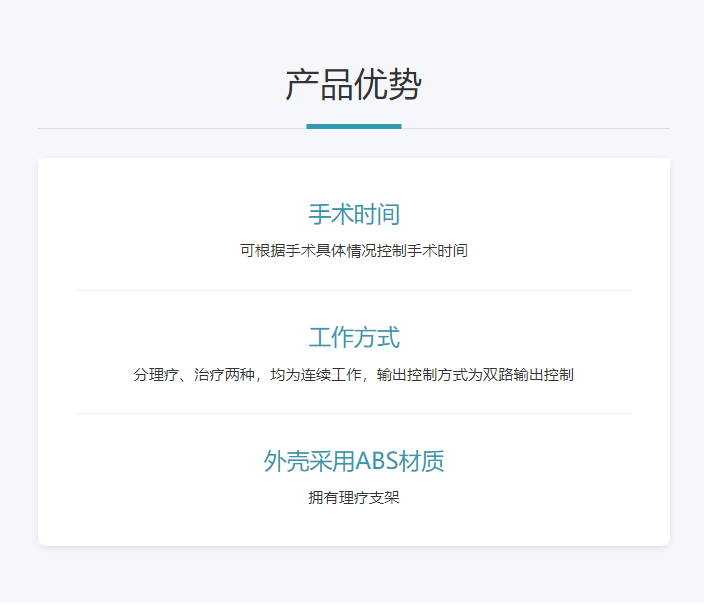Click the 产品优势 page title
The width and height of the screenshot is (704, 605).
point(353,85)
